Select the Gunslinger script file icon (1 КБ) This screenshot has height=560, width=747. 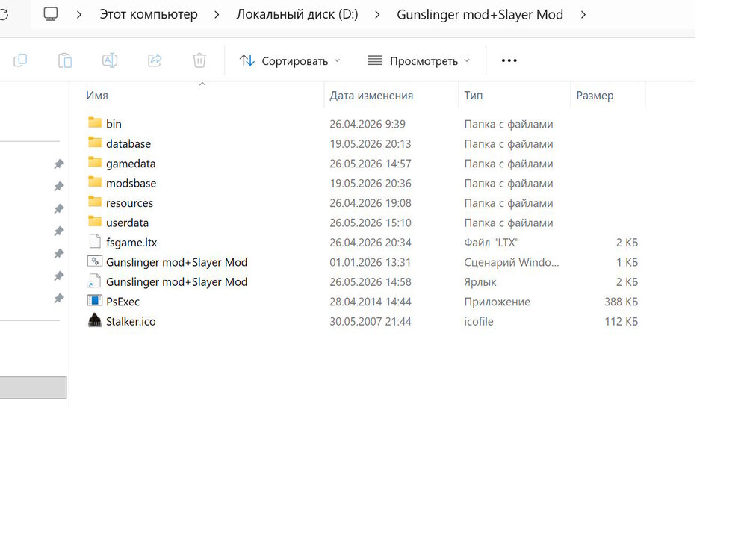pyautogui.click(x=95, y=261)
